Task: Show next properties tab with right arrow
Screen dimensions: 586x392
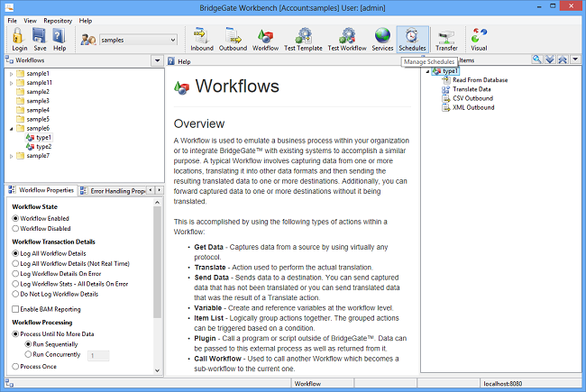Action: (160, 190)
